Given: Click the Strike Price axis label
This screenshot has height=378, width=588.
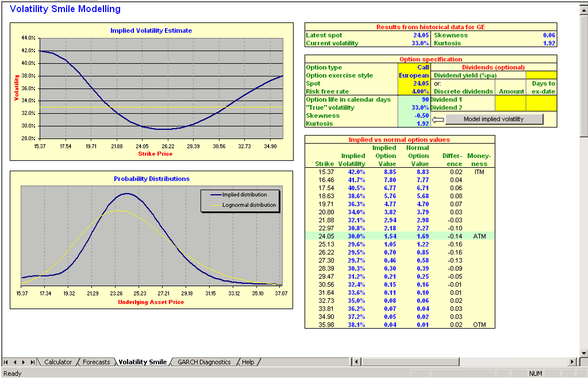Looking at the screenshot, I should 155,153.
